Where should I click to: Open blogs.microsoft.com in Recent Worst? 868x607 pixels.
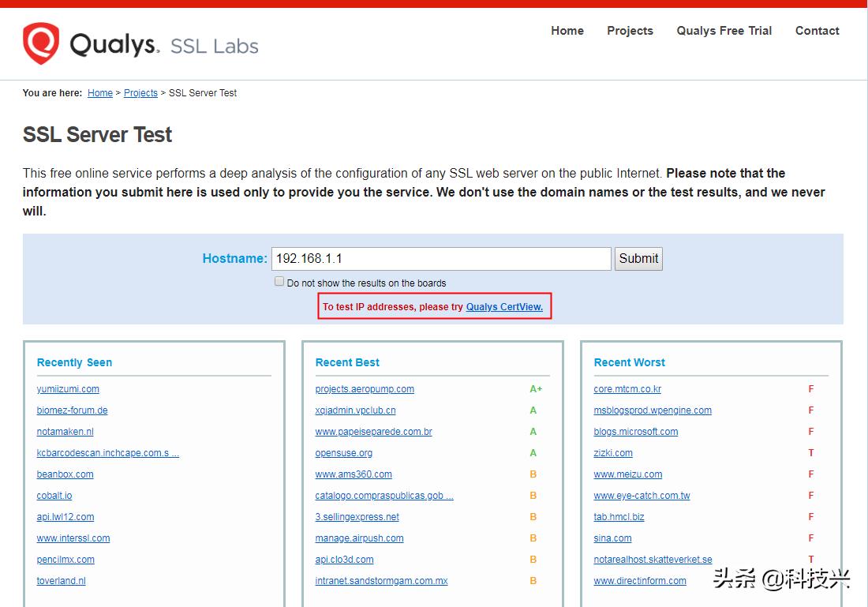(x=635, y=432)
